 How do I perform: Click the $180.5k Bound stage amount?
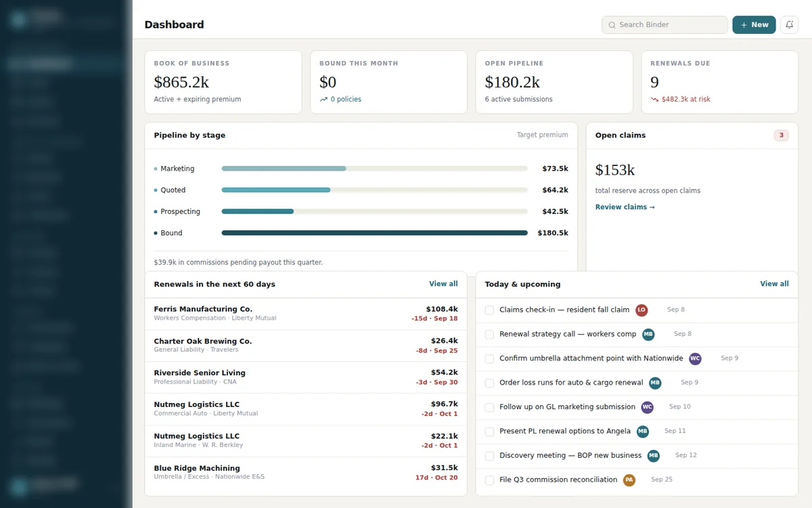point(553,233)
